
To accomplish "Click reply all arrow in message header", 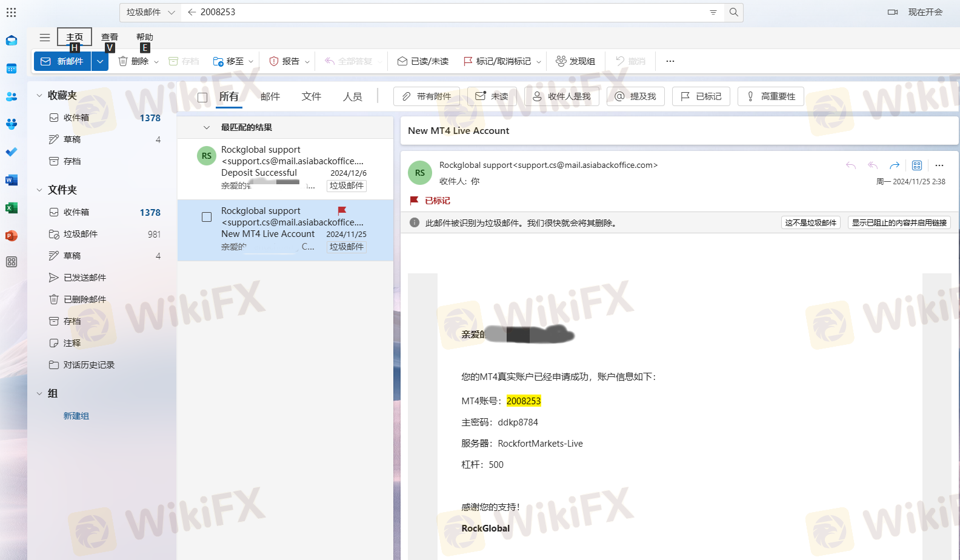I will tap(873, 165).
